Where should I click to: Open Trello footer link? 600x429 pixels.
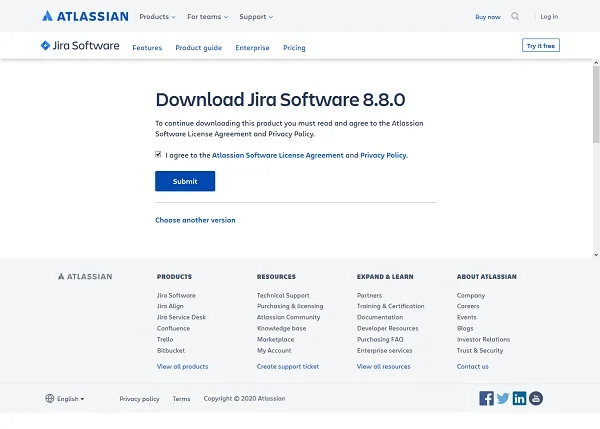click(165, 339)
